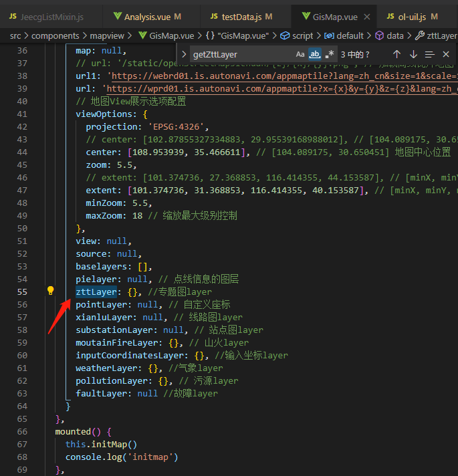Click the Vue icon on GisMap.vue tab
This screenshot has width=458, height=476.
point(306,16)
